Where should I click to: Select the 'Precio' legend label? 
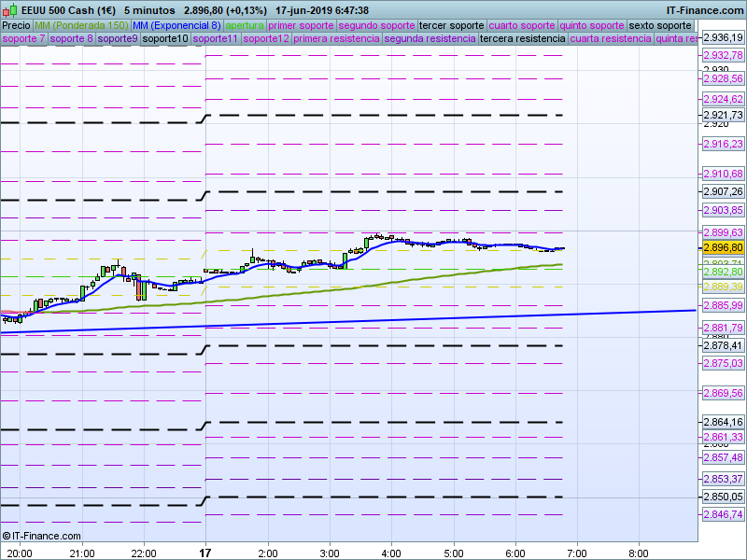pos(17,25)
